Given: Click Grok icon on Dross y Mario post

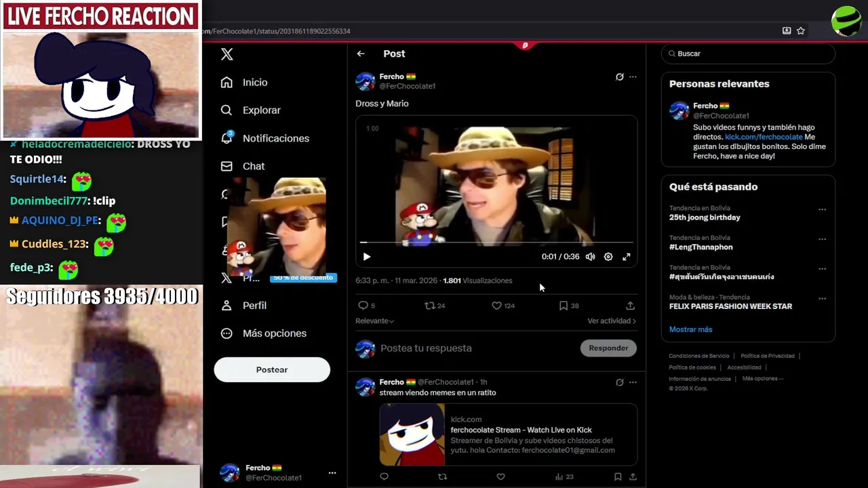Looking at the screenshot, I should (620, 77).
